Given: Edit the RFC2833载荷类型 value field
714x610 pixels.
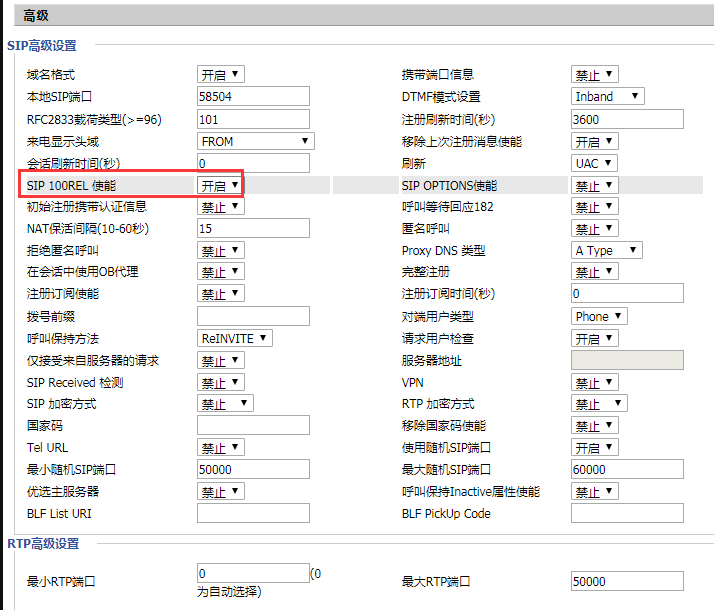Looking at the screenshot, I should (x=253, y=119).
